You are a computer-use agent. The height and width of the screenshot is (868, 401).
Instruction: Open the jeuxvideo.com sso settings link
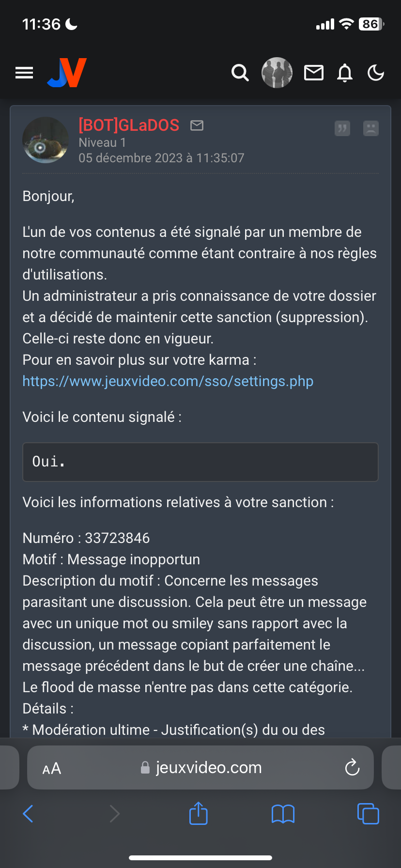(168, 381)
